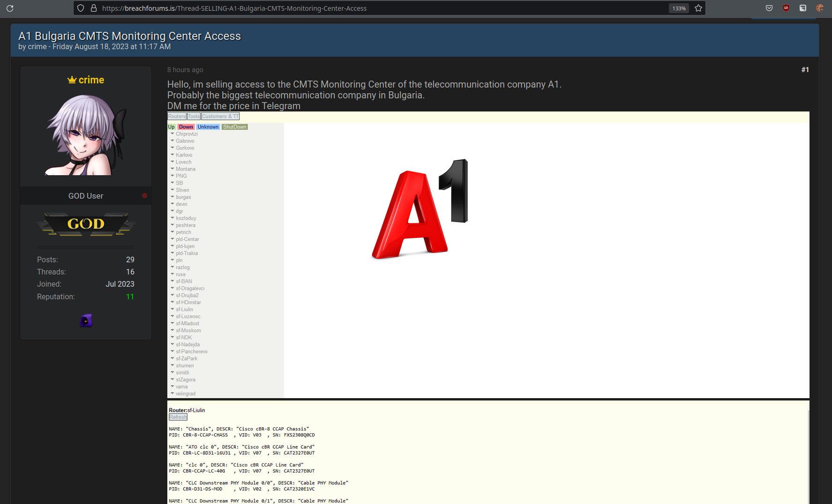Click the "Posts:" count 29
The image size is (832, 504).
[x=130, y=259]
